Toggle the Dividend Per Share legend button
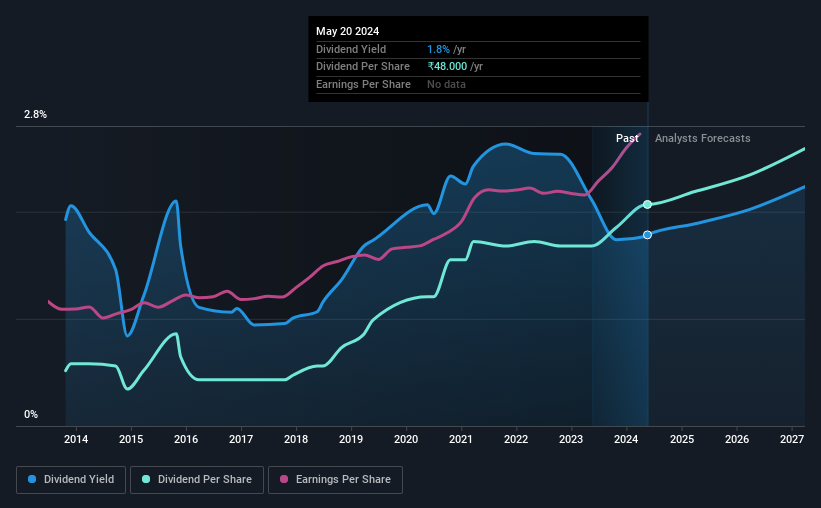The height and width of the screenshot is (508, 821). point(197,480)
